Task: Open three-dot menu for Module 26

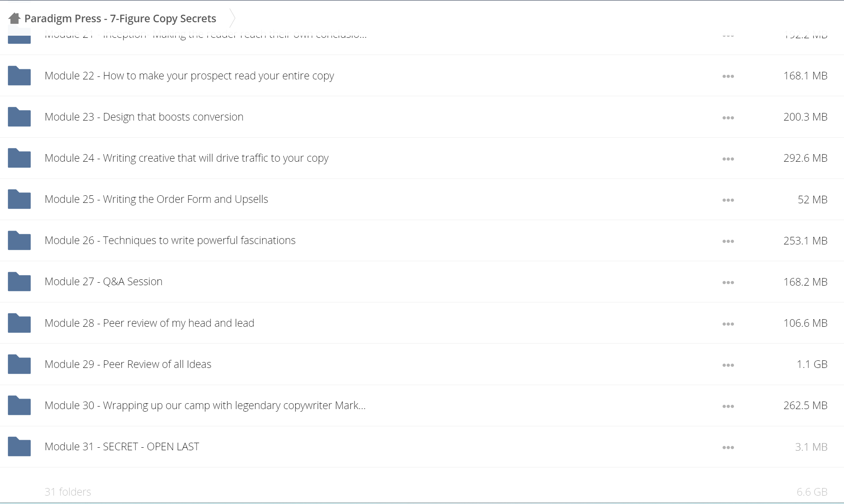Action: click(728, 241)
